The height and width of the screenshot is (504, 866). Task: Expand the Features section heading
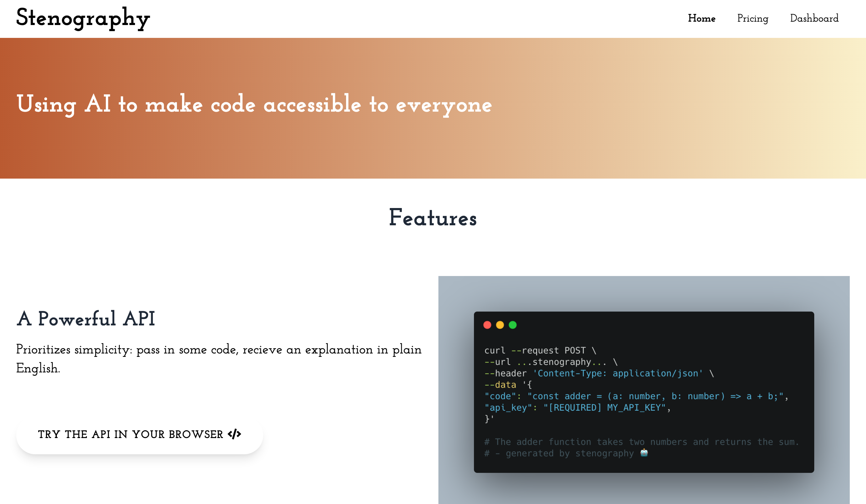(433, 219)
